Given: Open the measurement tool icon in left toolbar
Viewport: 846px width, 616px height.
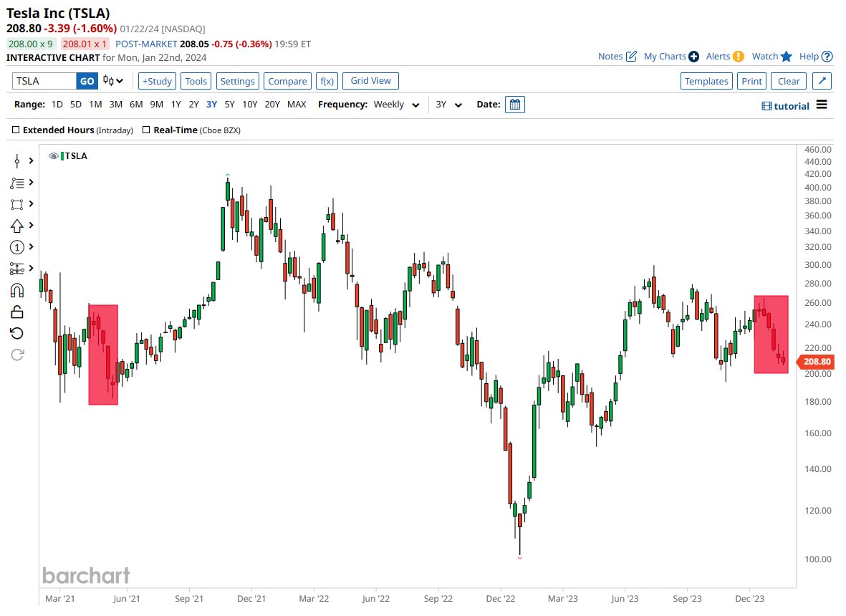Looking at the screenshot, I should [17, 269].
